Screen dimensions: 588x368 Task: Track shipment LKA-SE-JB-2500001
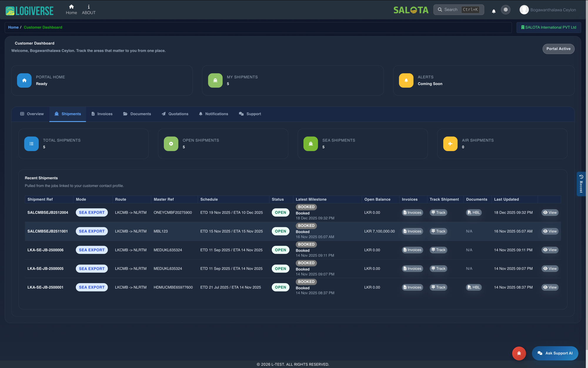(438, 287)
